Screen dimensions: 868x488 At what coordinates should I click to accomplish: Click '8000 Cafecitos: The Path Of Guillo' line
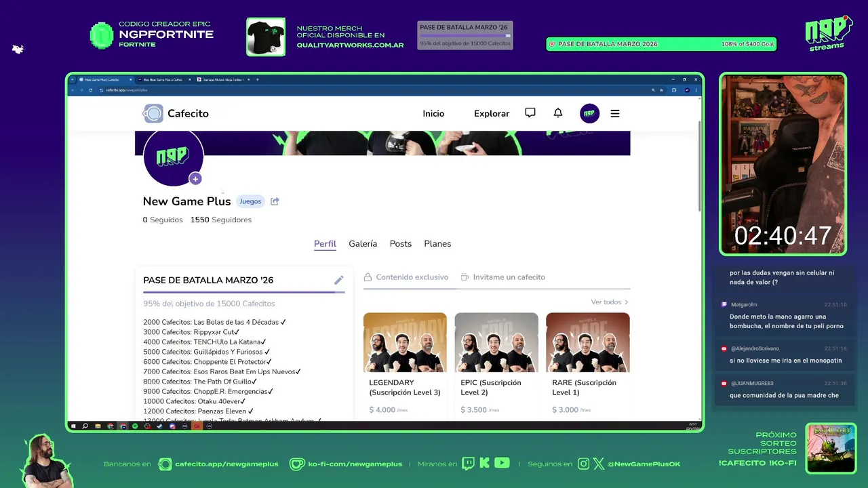(x=200, y=382)
